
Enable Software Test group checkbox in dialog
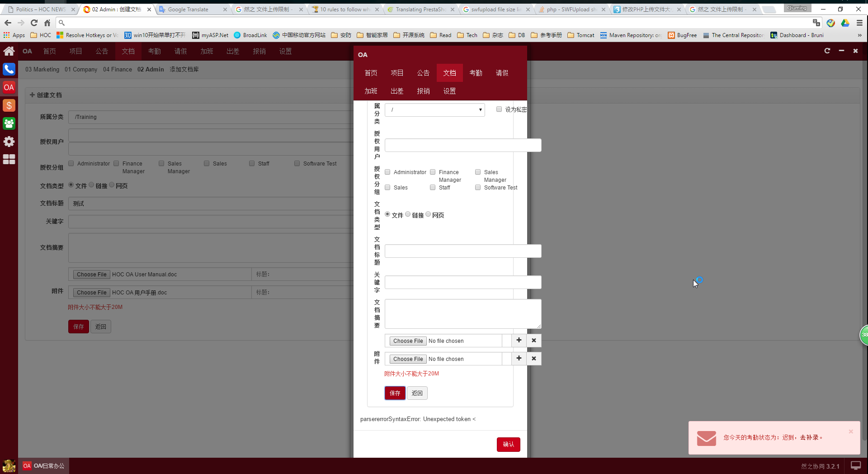[478, 188]
